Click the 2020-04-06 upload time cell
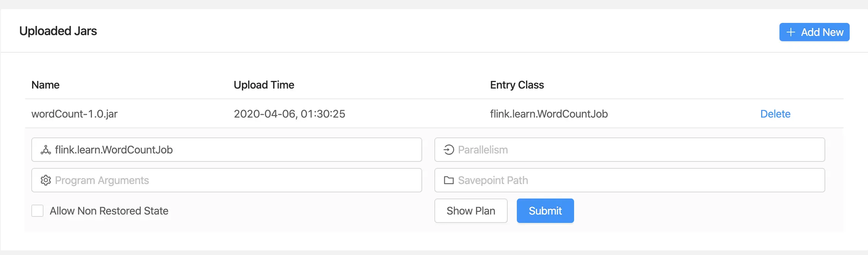 pyautogui.click(x=289, y=114)
